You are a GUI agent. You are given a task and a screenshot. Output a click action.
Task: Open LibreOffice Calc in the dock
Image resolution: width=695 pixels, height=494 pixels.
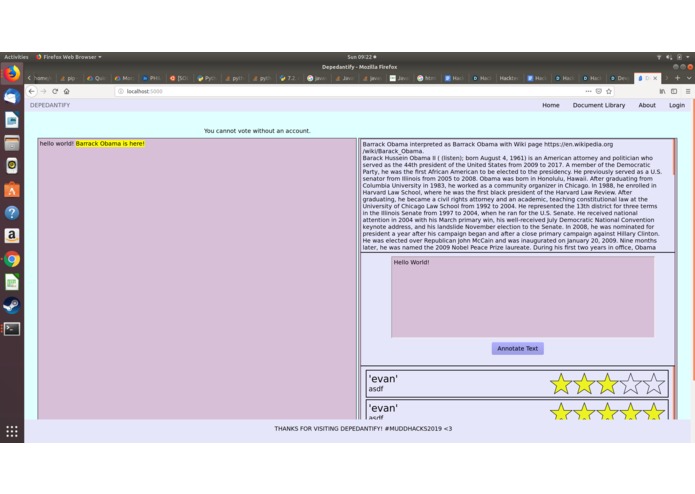[x=12, y=282]
